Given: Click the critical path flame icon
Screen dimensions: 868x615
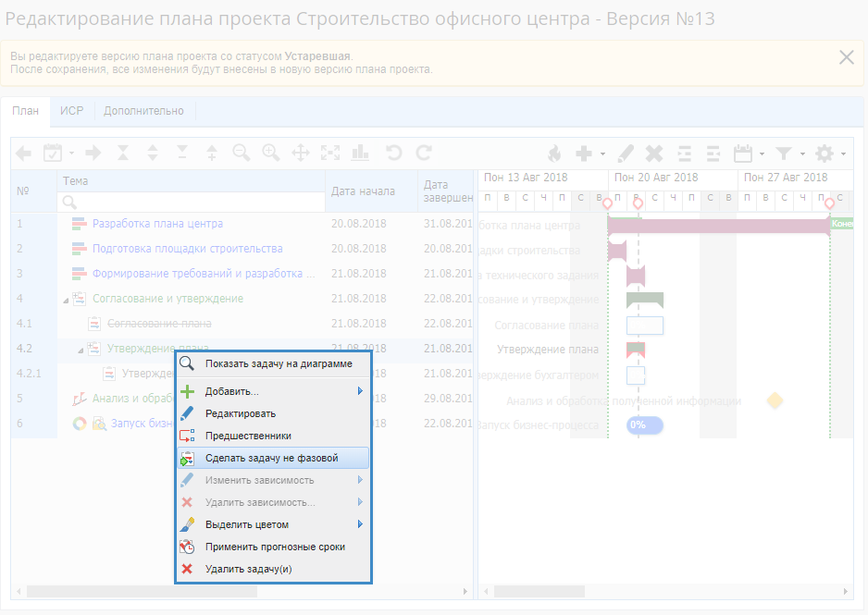Looking at the screenshot, I should [554, 154].
